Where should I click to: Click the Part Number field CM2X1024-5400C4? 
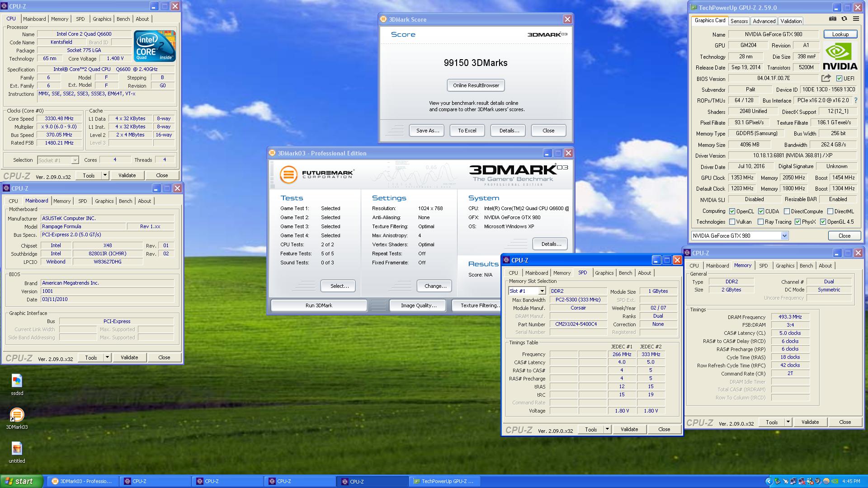click(578, 324)
